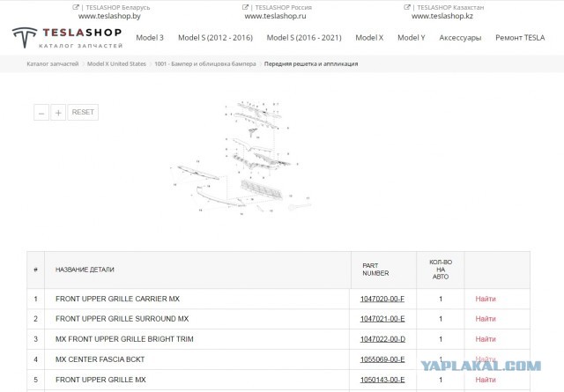Open the Model Y menu

click(x=412, y=38)
